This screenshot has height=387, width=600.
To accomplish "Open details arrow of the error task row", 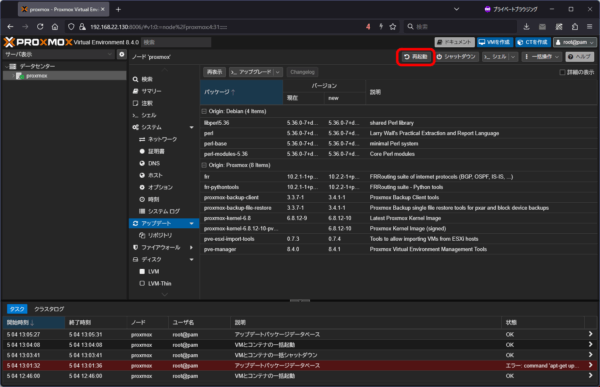I will [590, 366].
